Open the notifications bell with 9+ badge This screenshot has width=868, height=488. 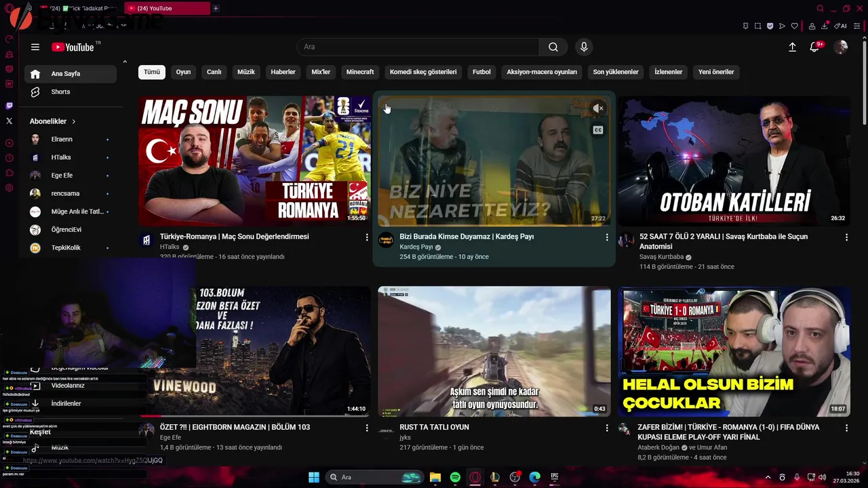(x=815, y=47)
